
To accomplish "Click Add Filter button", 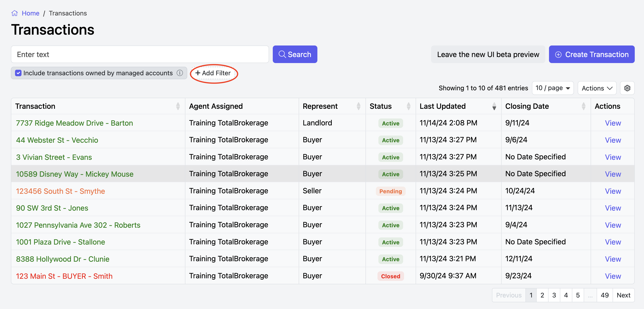I will pos(213,73).
